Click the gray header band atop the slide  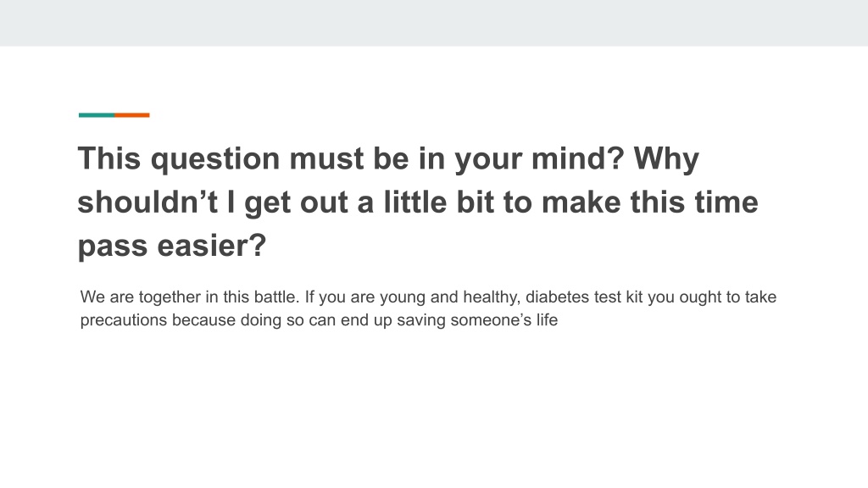434,23
